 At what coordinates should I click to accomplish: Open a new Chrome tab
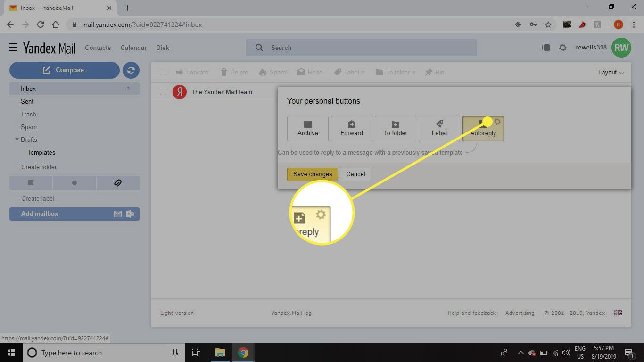(127, 8)
